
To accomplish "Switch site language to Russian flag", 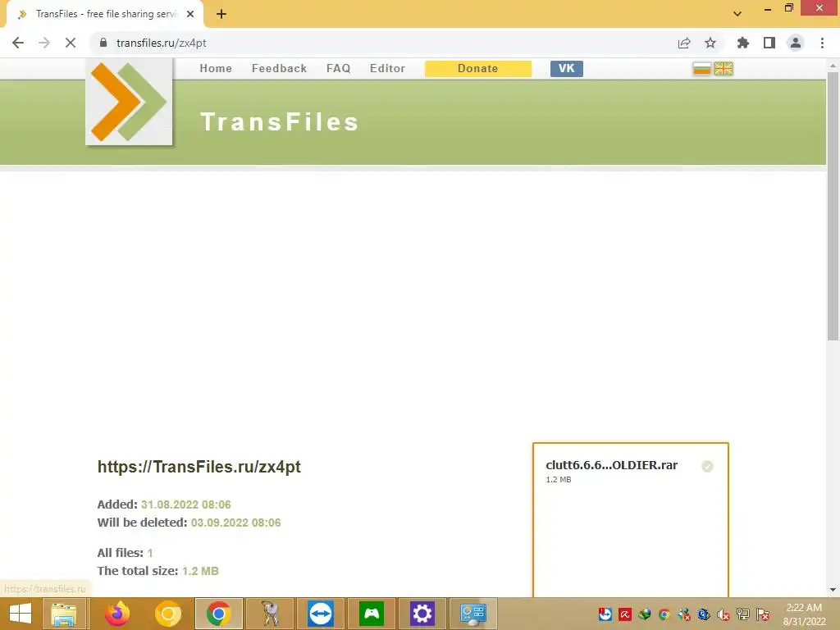I will [x=701, y=69].
